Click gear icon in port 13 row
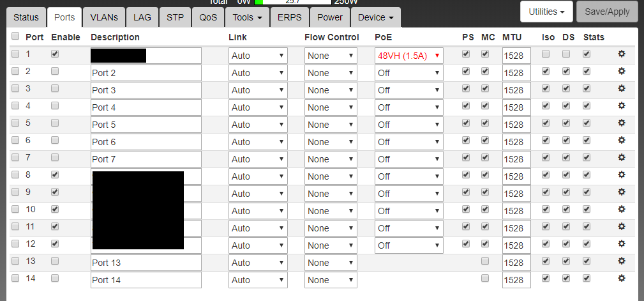644x303 pixels. tap(622, 261)
